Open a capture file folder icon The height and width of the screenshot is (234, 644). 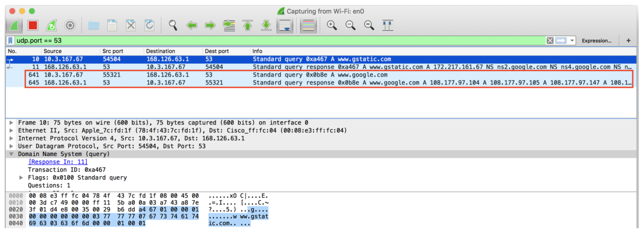94,25
